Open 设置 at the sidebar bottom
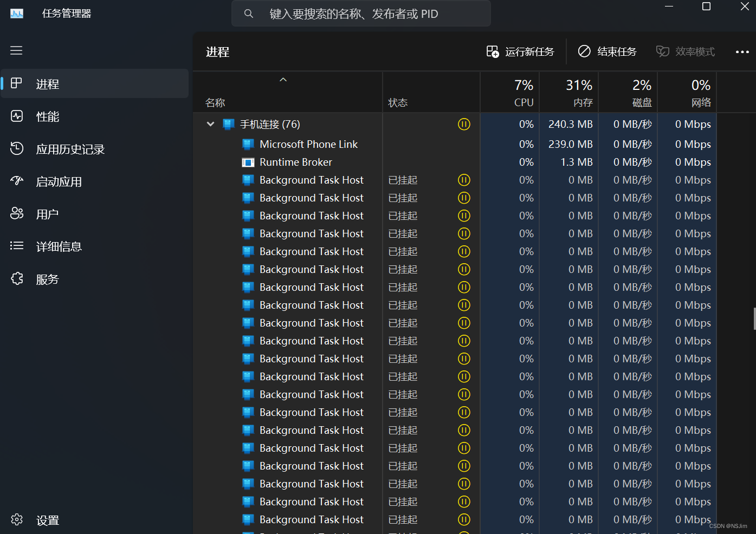The image size is (756, 534). pos(95,520)
